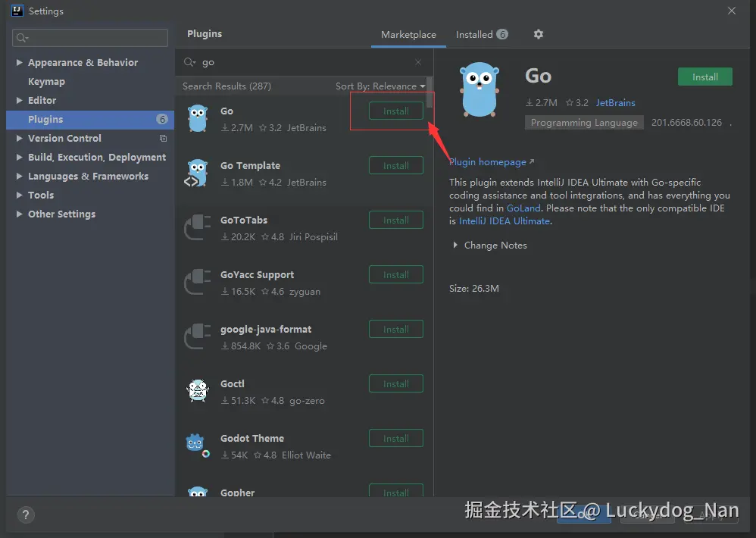Install the Go Template plugin
Screen dimensions: 756x538
click(x=396, y=165)
